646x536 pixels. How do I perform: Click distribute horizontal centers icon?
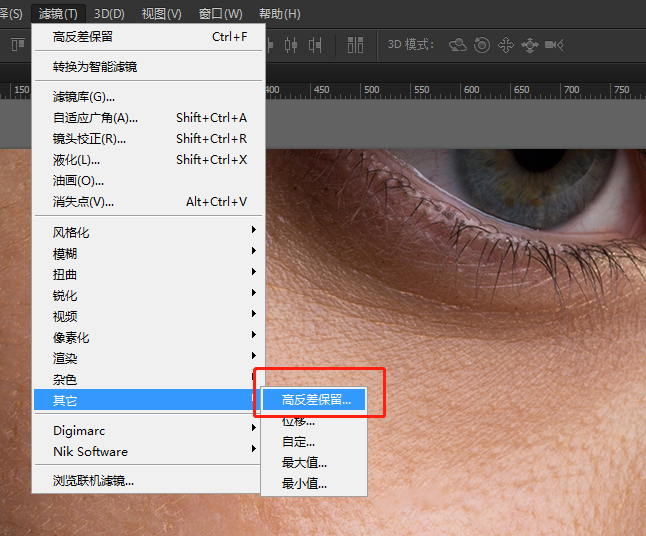click(291, 45)
